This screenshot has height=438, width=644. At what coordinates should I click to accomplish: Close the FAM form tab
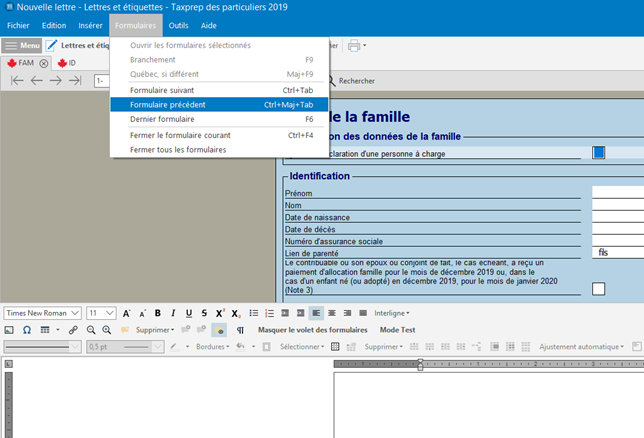point(44,63)
